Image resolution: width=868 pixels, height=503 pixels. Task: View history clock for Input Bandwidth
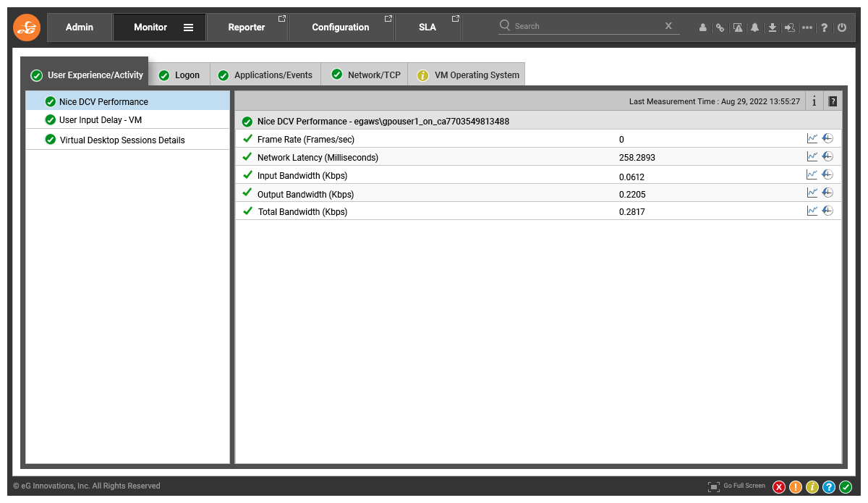[x=827, y=174]
